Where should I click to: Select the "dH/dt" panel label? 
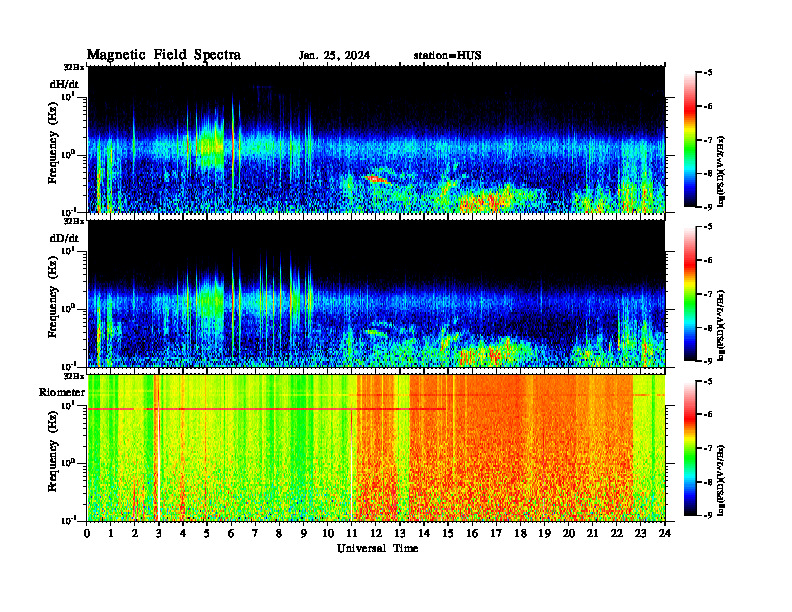64,84
